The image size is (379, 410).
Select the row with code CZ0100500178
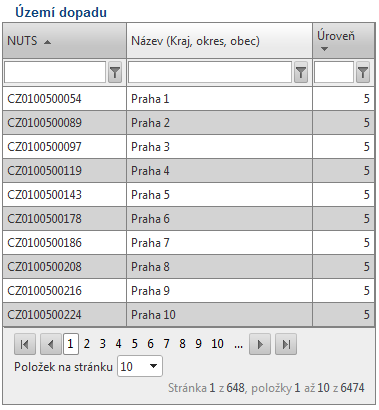pyautogui.click(x=188, y=219)
